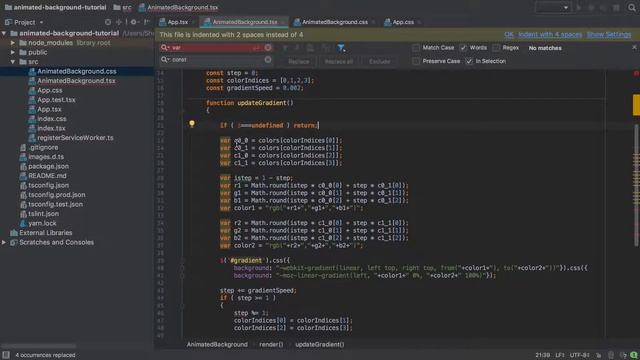Screen dimensions: 640x360
Task: Click the yellow lightbulb intention icon
Action: [192, 124]
